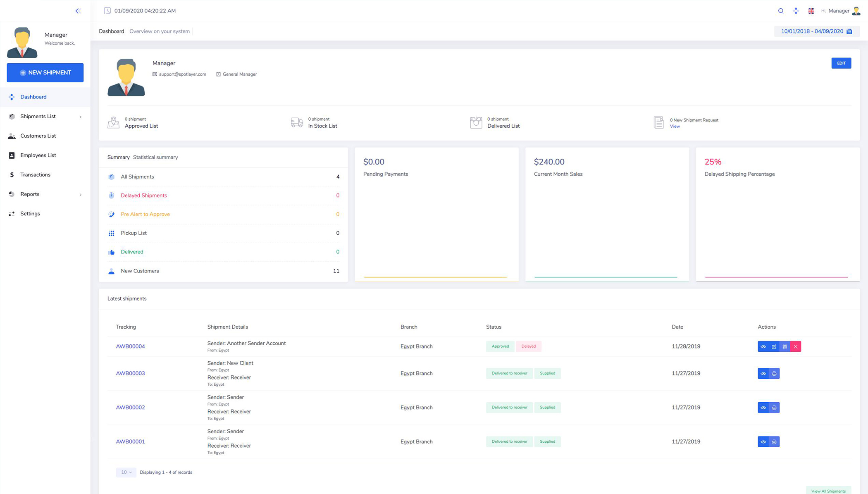868x494 pixels.
Task: Click the Delivered List label
Action: (503, 126)
